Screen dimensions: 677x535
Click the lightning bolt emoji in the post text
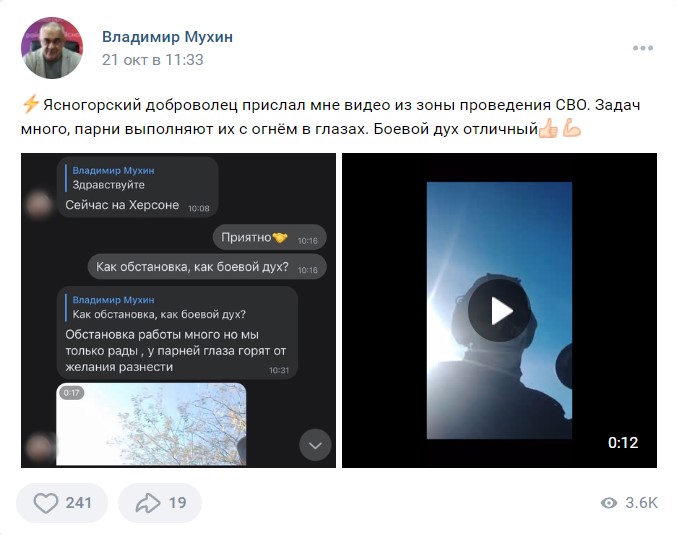point(31,105)
